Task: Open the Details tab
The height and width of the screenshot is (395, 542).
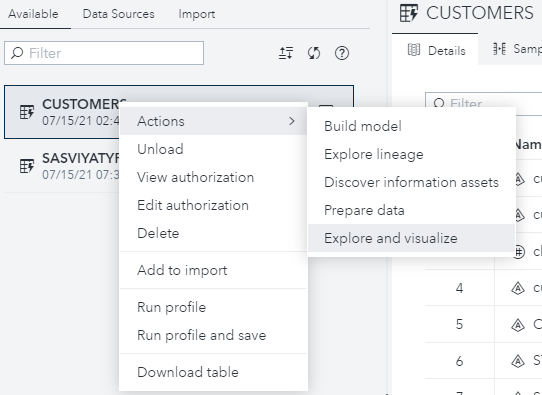Action: pos(435,50)
